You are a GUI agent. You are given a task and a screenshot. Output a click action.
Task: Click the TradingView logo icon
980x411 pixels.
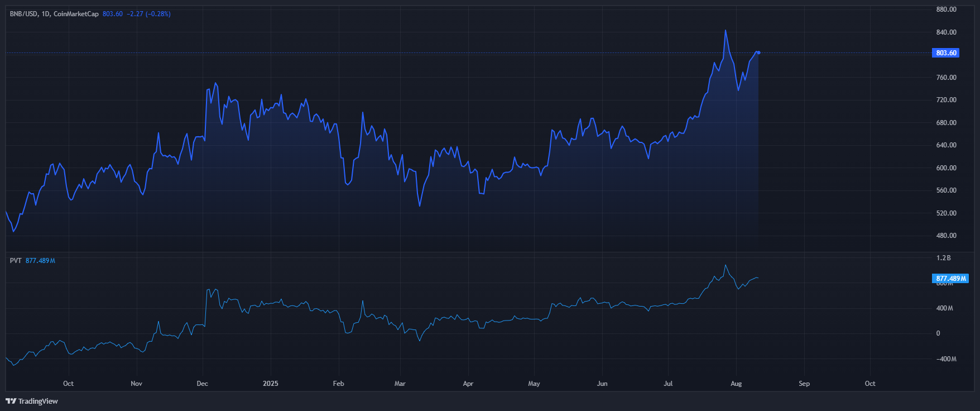coord(11,401)
